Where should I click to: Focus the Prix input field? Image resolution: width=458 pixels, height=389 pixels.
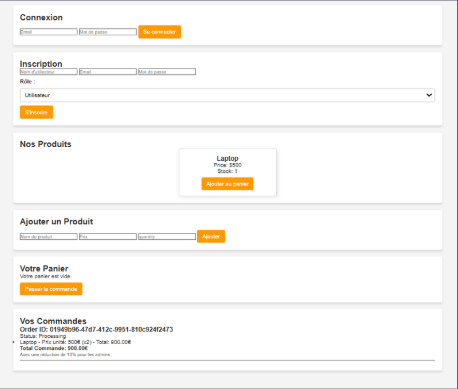[108, 237]
